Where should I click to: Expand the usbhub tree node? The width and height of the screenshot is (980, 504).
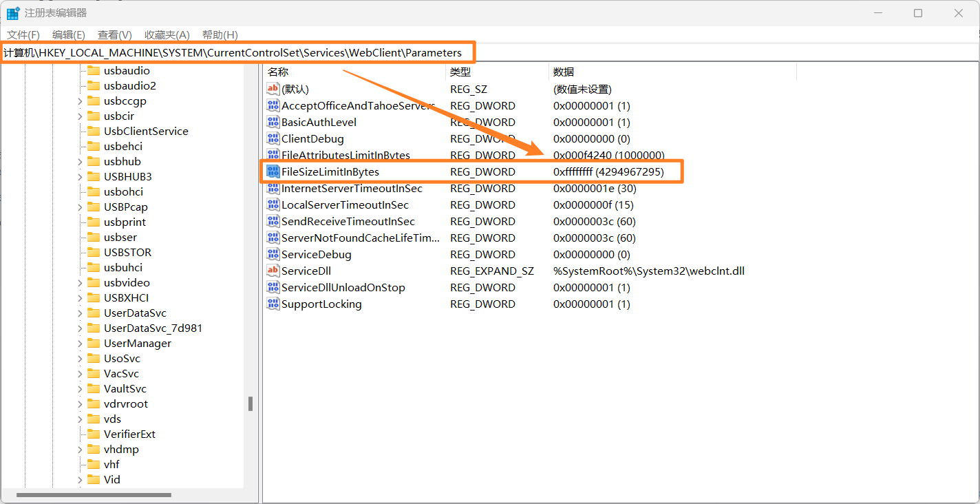(x=80, y=161)
